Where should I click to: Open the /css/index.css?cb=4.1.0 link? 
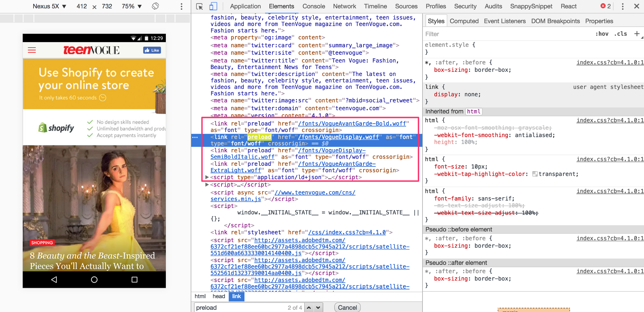point(347,232)
